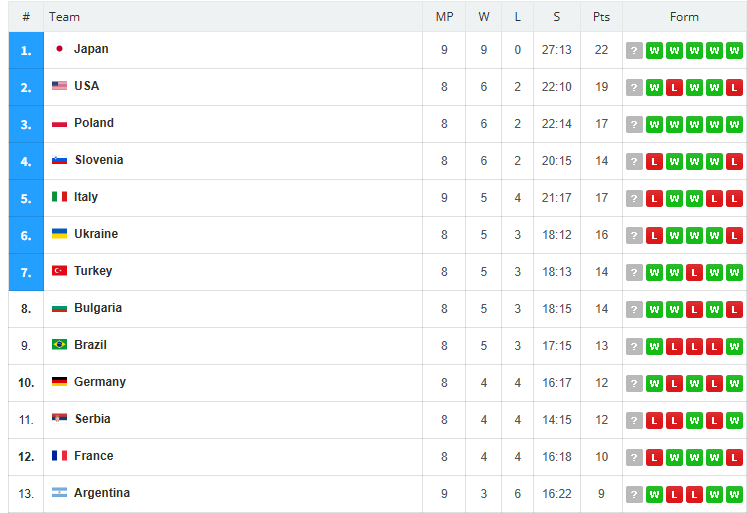Screen dimensions: 747x513
Task: Click the Form column header
Action: [x=684, y=17]
